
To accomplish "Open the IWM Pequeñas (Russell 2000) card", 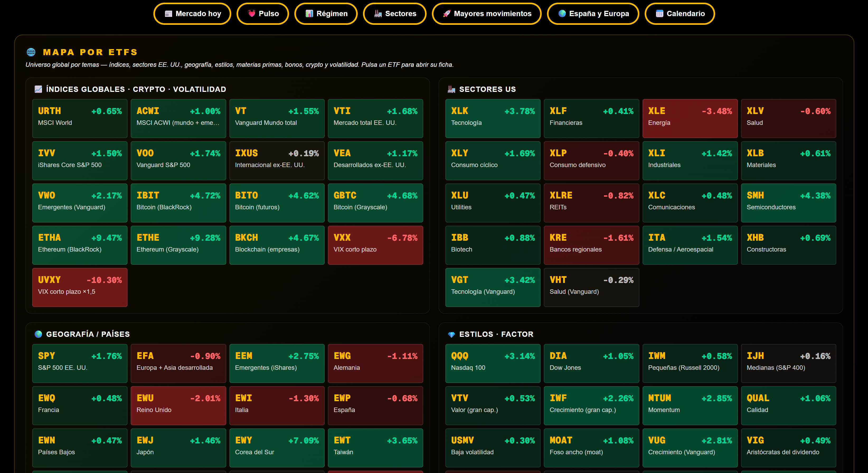I will [690, 363].
